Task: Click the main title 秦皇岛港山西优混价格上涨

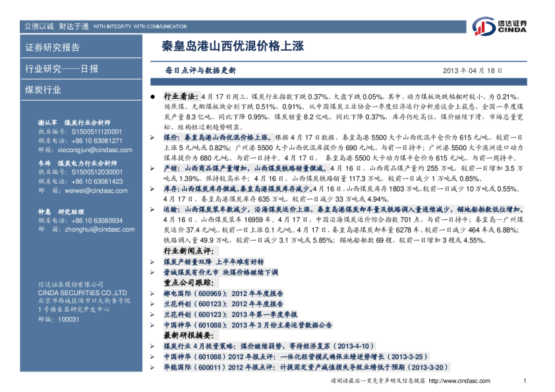Action: pyautogui.click(x=233, y=47)
